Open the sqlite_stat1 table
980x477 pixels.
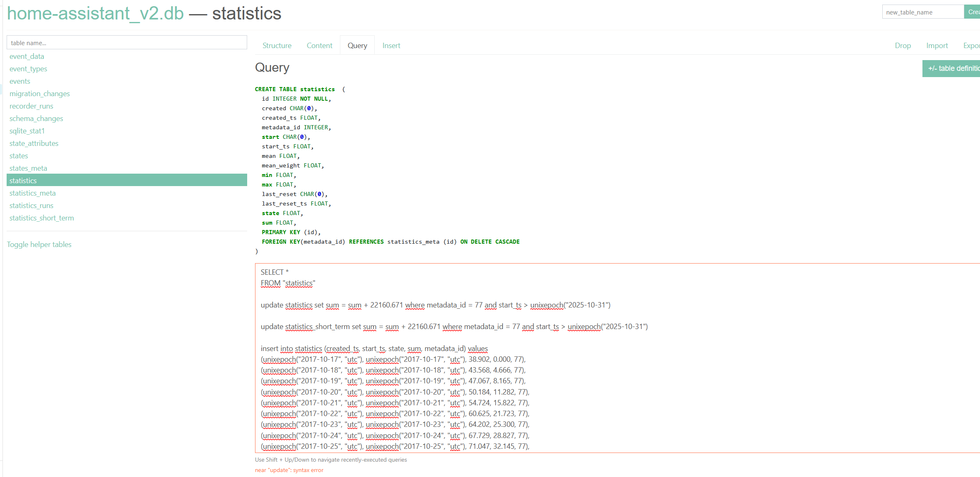27,131
